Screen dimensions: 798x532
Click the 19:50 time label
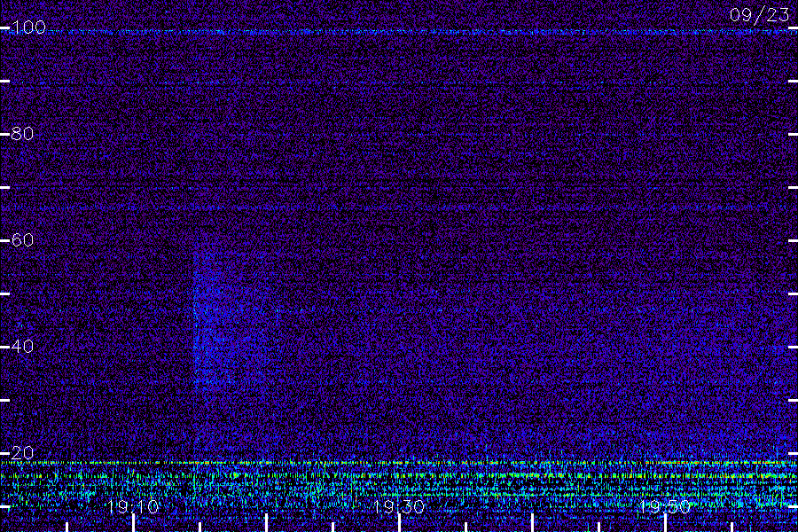[665, 507]
